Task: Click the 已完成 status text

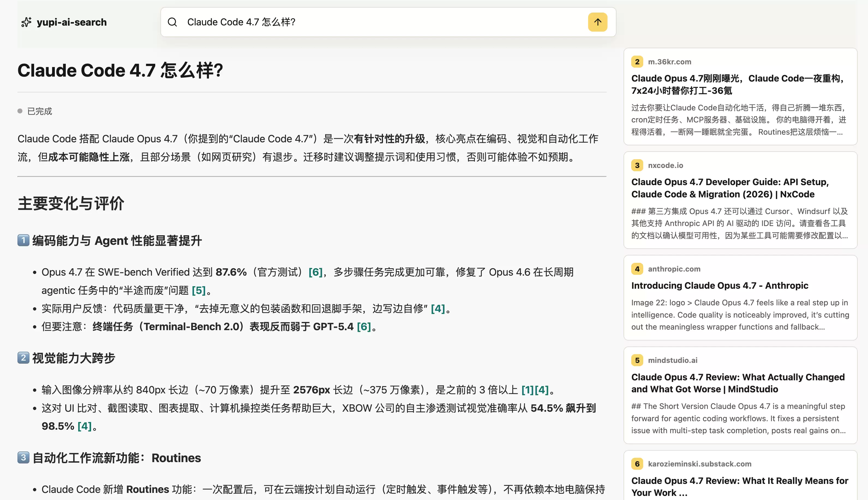Action: (40, 111)
